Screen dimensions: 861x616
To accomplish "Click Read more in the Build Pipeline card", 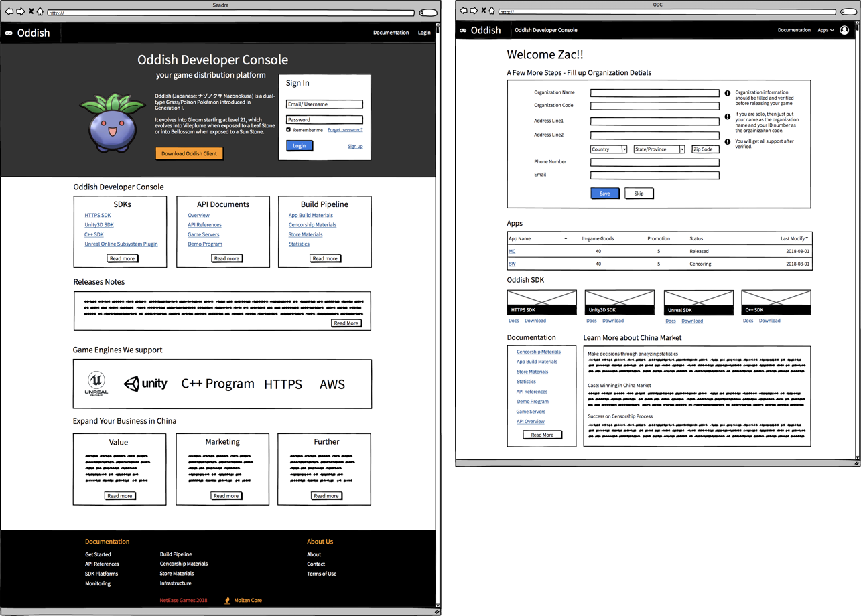I will (325, 258).
